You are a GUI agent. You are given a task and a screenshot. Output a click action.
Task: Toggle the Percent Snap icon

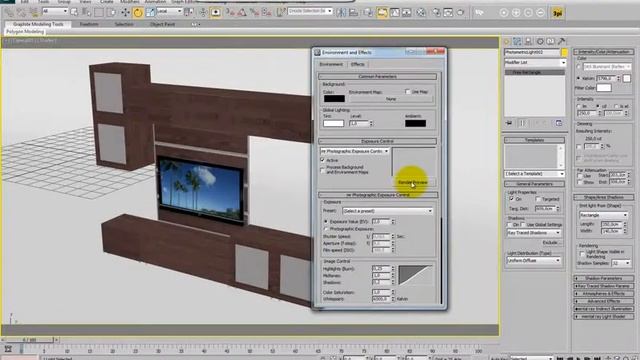coord(254,13)
